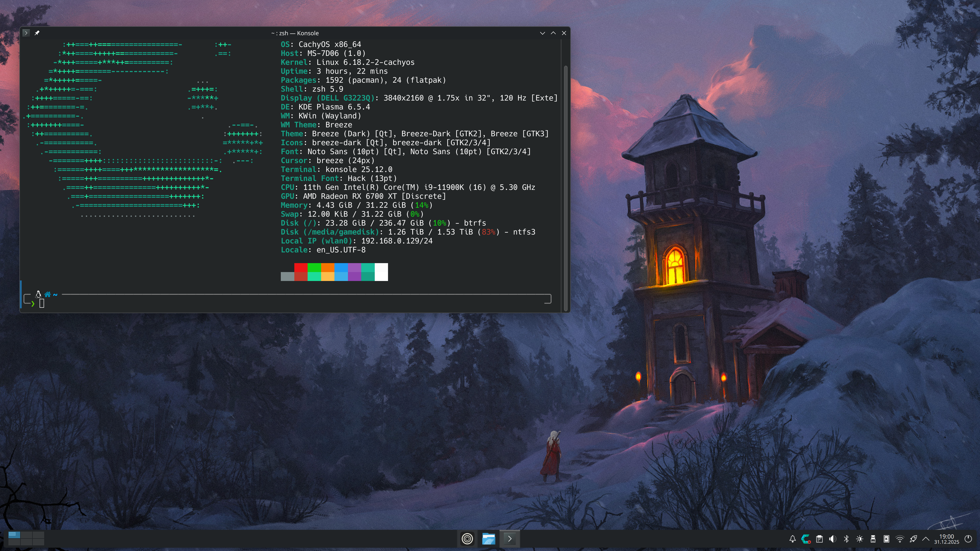Click the "Shell: zsh 5.9" line

(312, 89)
